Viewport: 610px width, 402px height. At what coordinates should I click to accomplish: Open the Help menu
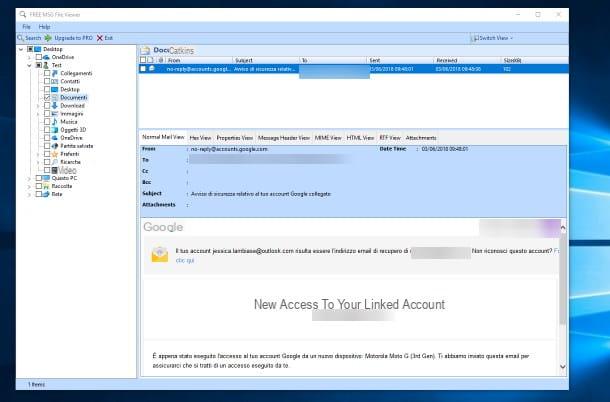click(x=44, y=27)
